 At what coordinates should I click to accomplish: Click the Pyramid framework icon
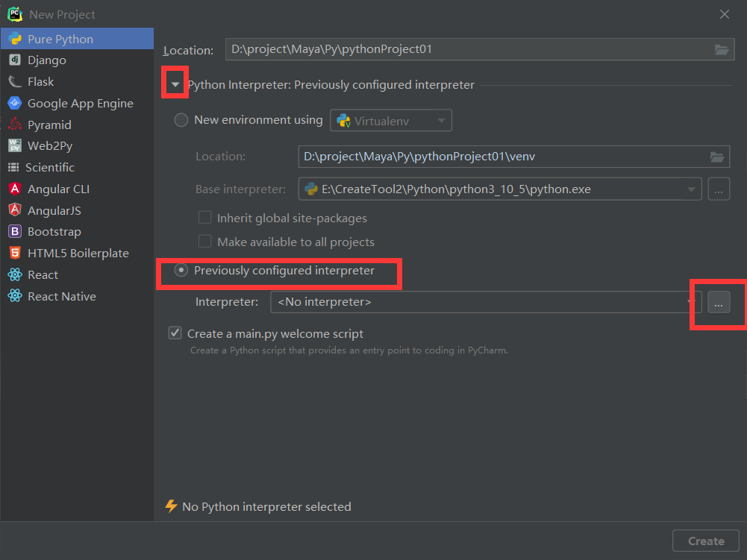pyautogui.click(x=14, y=125)
